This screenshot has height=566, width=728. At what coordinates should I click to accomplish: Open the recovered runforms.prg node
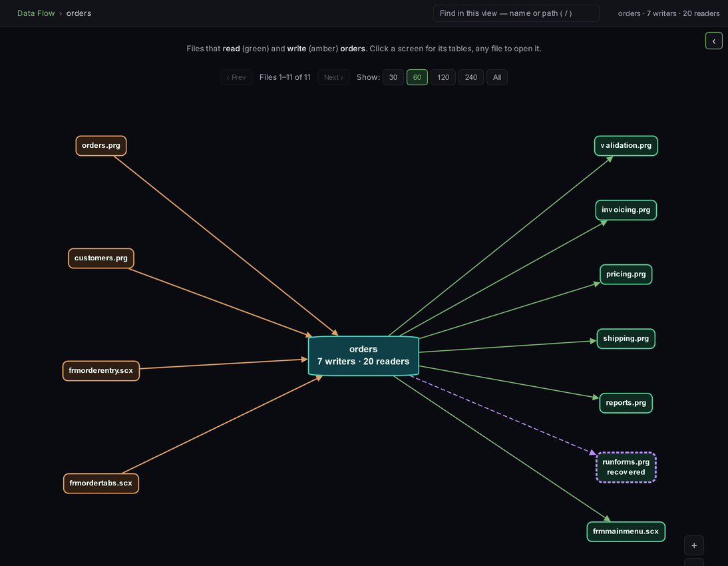coord(626,467)
